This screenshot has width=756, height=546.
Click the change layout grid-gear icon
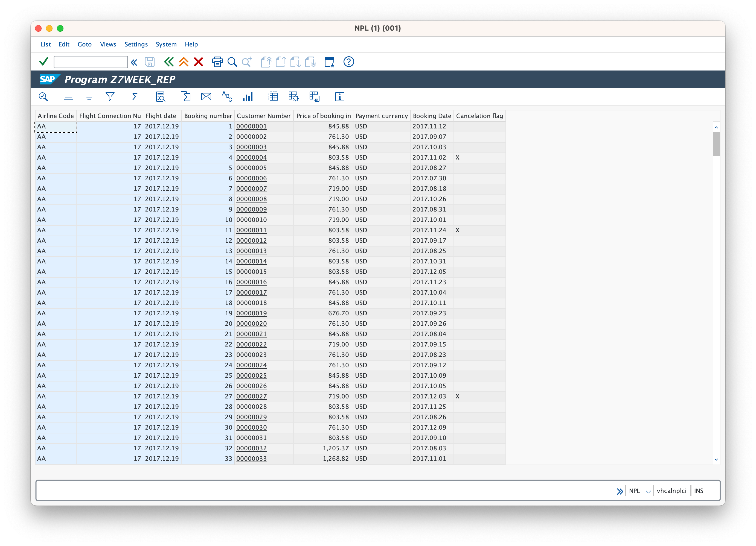click(293, 97)
